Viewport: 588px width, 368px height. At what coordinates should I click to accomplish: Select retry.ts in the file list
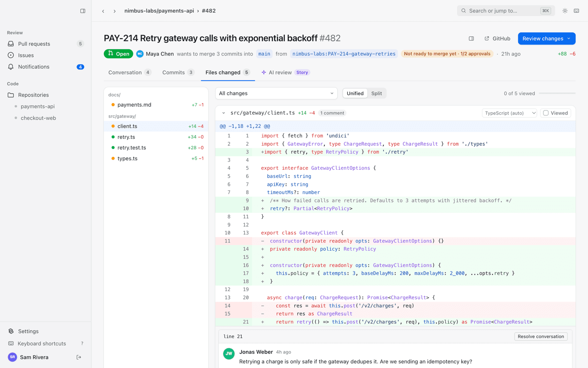pos(156,137)
